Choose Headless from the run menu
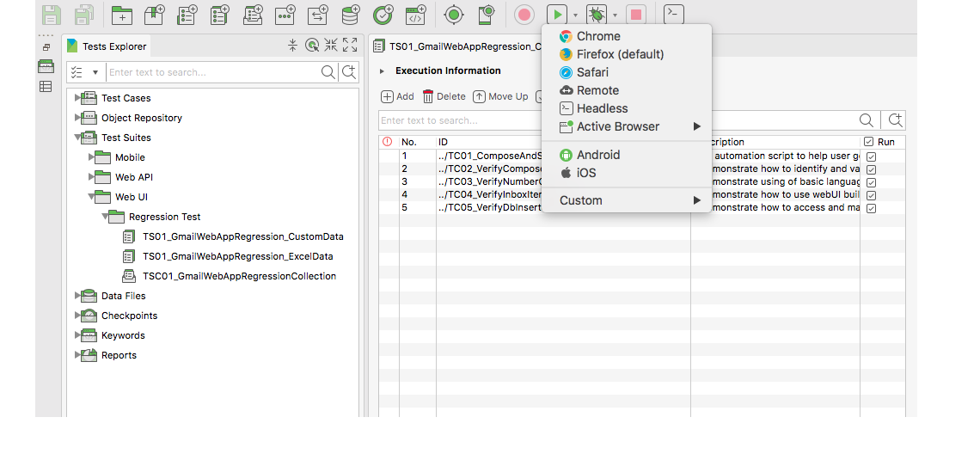The width and height of the screenshot is (980, 454). pyautogui.click(x=626, y=108)
